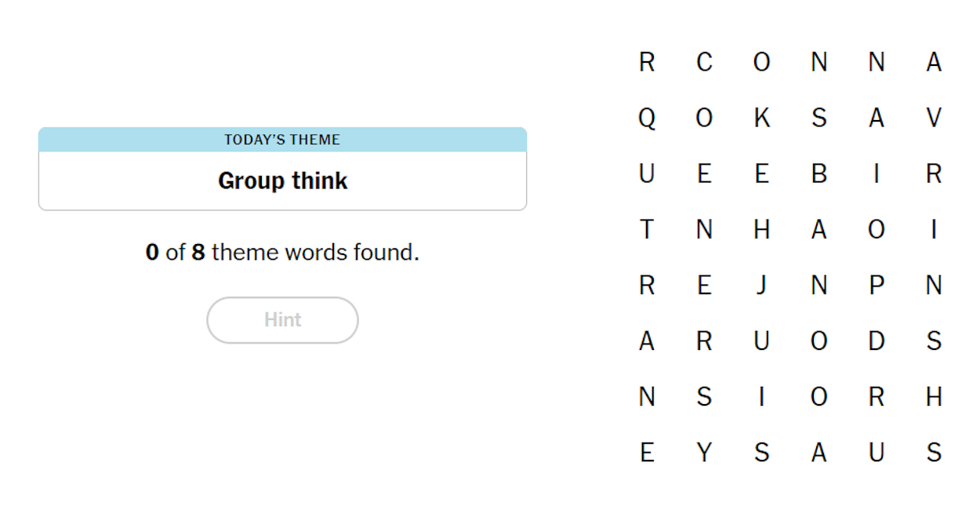Screen dimensions: 980x532
Task: Click the Hint button
Action: pyautogui.click(x=282, y=319)
